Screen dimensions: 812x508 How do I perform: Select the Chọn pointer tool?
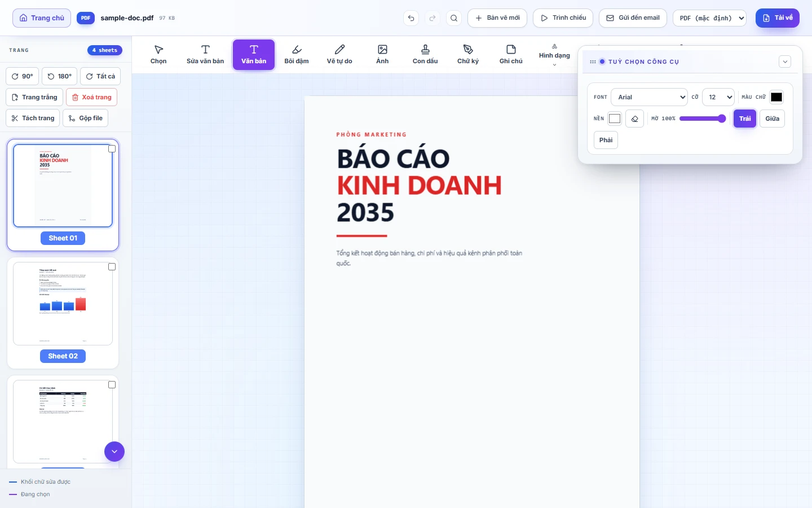pos(158,55)
